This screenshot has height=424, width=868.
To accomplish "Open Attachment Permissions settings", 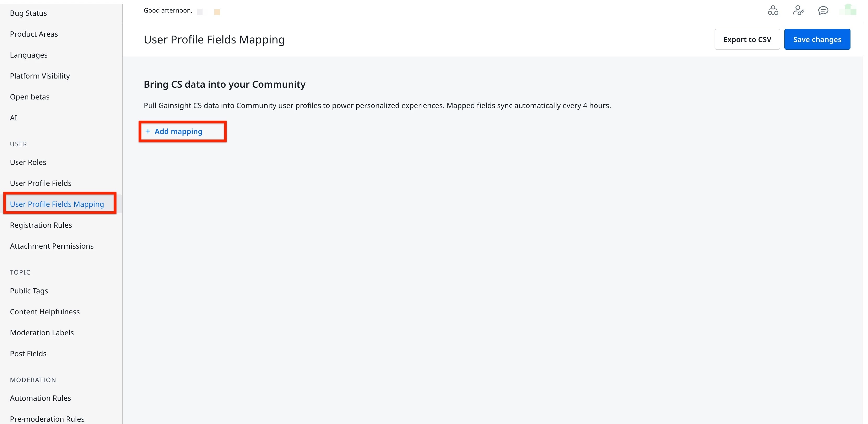I will (x=51, y=246).
